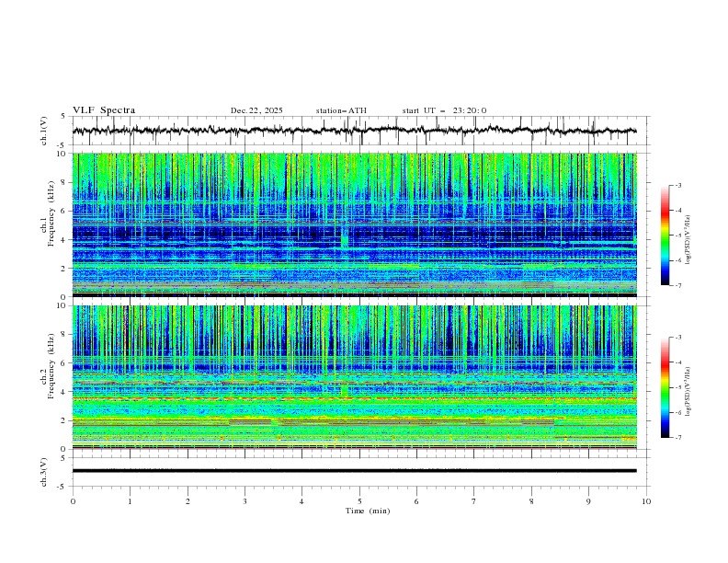Screen dimensions: 728x563
Task: Click the 9-minute tick label on time axis
Action: (589, 500)
